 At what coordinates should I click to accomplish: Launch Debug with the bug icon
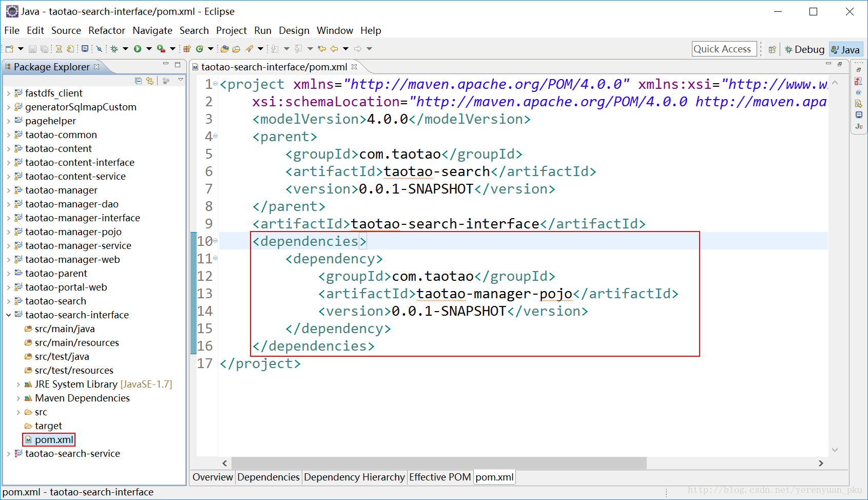(114, 49)
